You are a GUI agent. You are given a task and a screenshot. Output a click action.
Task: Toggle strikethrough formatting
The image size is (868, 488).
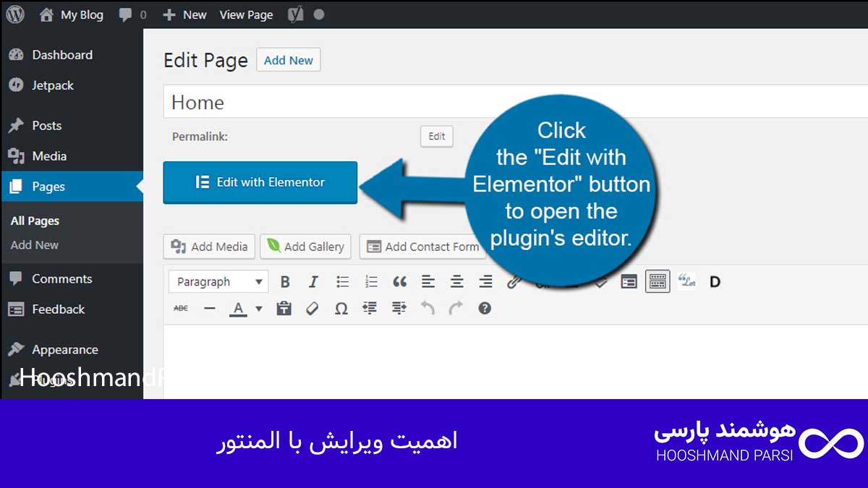click(181, 309)
